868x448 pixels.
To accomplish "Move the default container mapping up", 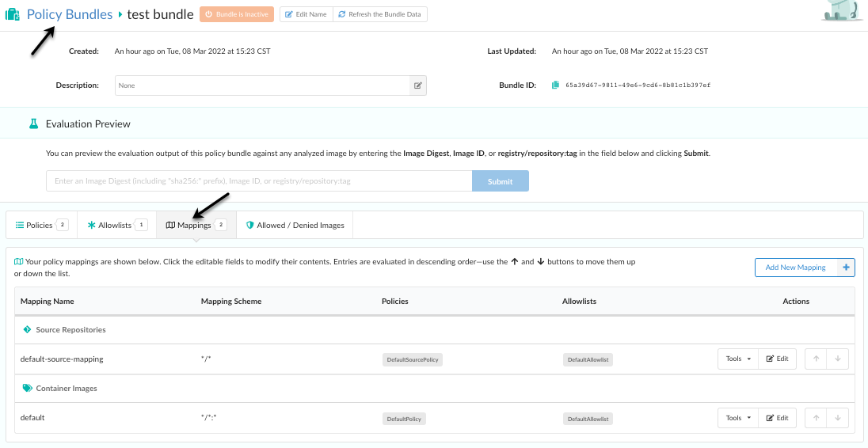I will (x=816, y=418).
